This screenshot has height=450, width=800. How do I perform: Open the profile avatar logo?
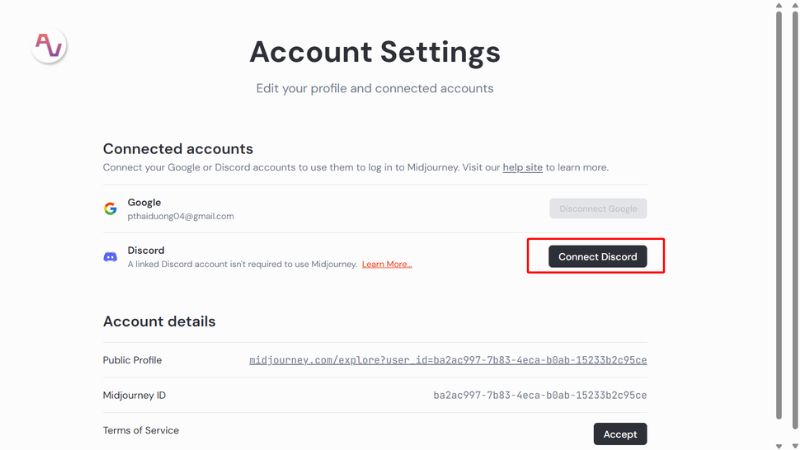click(x=49, y=46)
